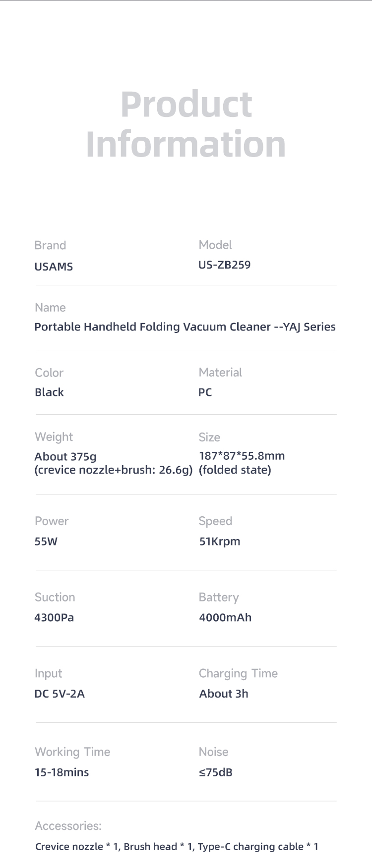Select the USAMS brand value

point(54,267)
